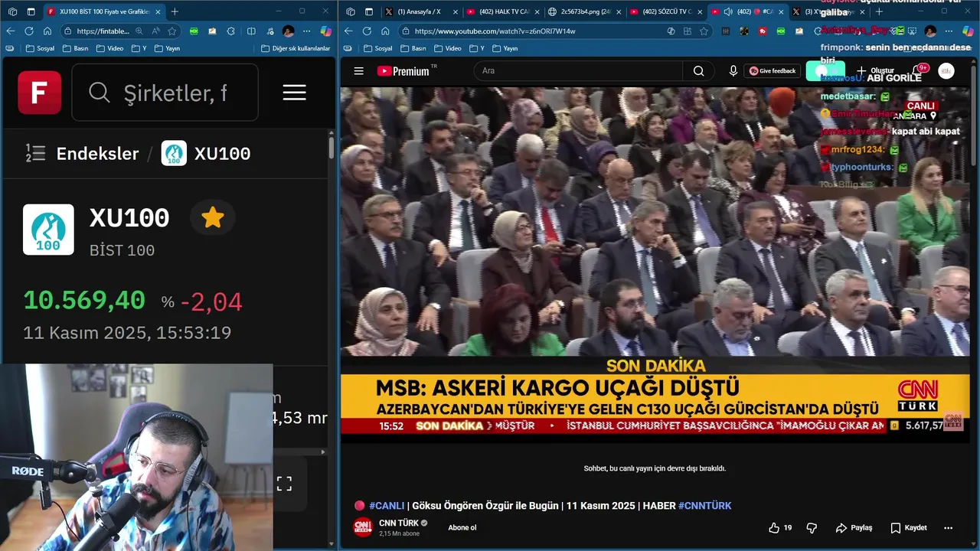Open the Endeksler breadcrumb link
The height and width of the screenshot is (551, 980).
pyautogui.click(x=97, y=153)
